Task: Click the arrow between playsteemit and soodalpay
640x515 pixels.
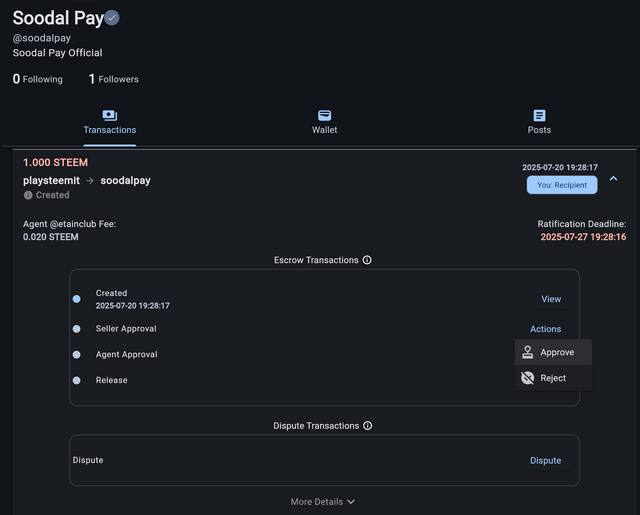Action: coord(90,180)
